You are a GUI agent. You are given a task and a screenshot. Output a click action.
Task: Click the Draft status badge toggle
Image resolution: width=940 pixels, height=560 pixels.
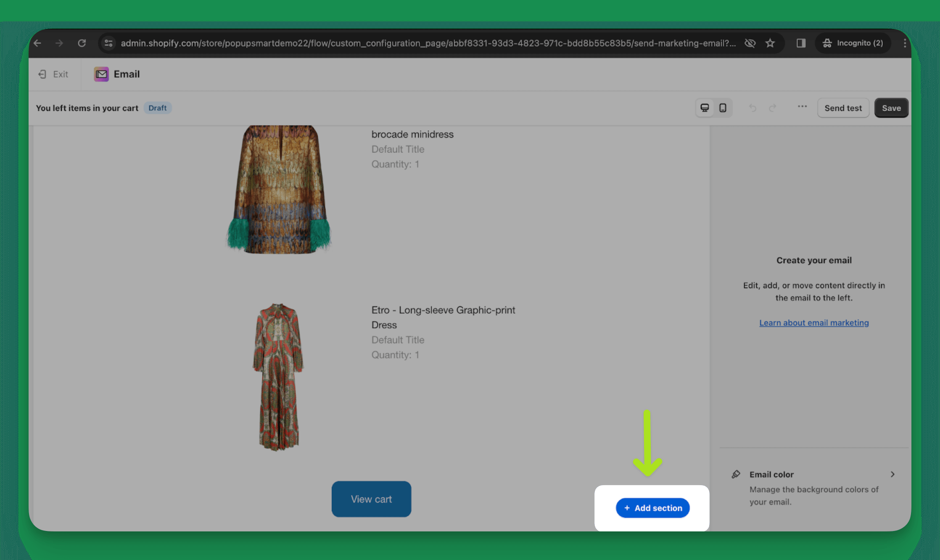(157, 107)
